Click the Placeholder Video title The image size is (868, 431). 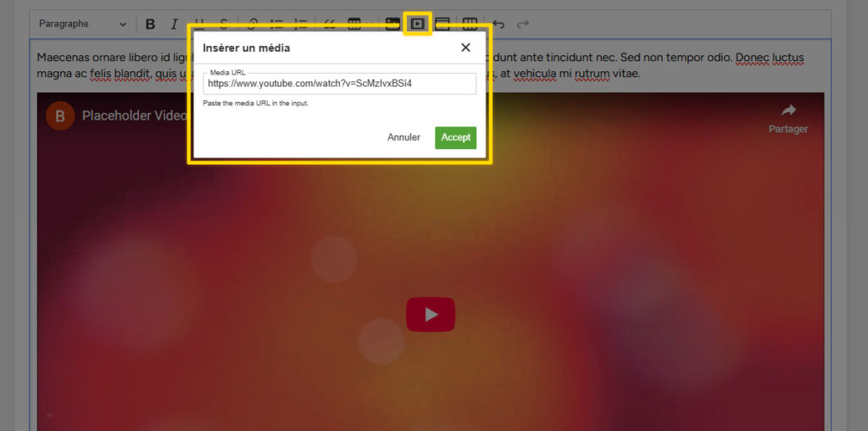click(x=135, y=115)
